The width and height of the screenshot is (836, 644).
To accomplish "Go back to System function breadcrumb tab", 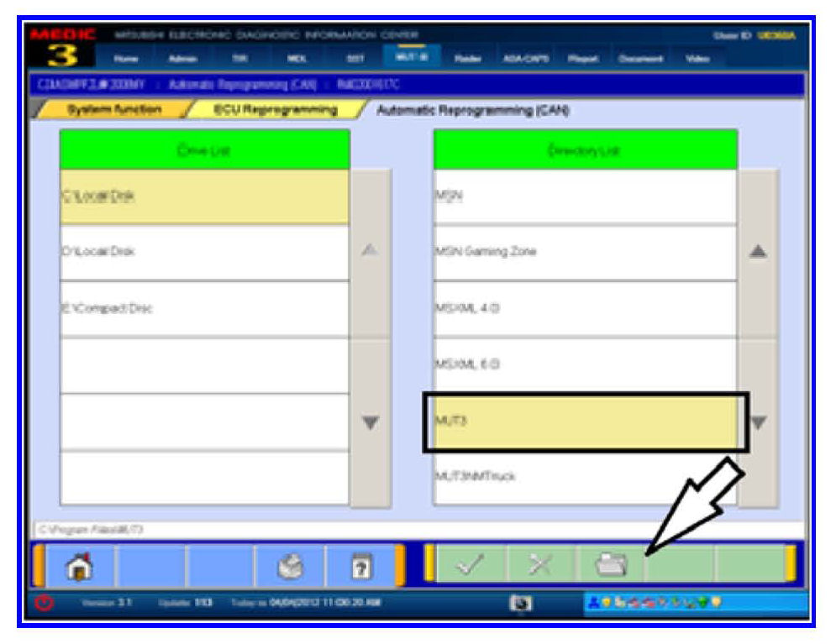I will 116,110.
